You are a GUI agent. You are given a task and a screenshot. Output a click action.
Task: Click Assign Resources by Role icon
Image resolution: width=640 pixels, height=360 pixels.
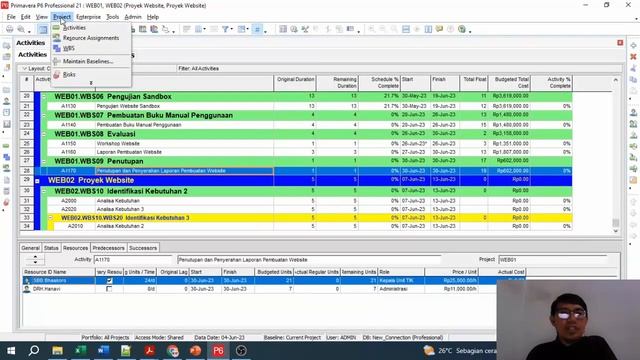(633, 124)
